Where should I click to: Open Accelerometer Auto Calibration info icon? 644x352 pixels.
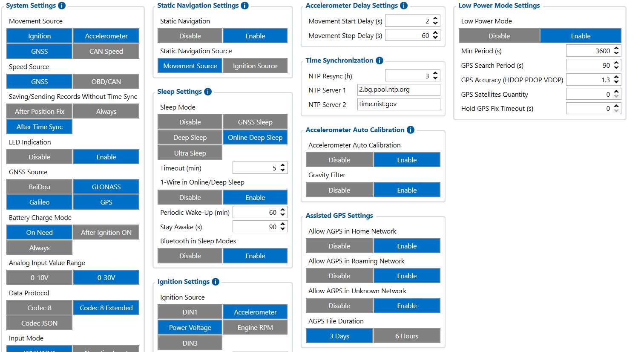pos(411,130)
